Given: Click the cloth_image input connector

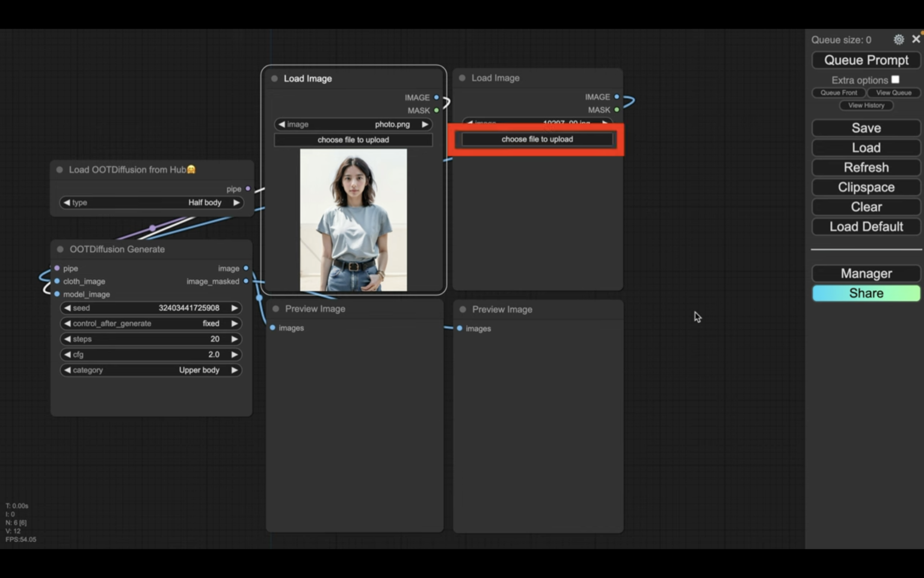Looking at the screenshot, I should pyautogui.click(x=57, y=281).
